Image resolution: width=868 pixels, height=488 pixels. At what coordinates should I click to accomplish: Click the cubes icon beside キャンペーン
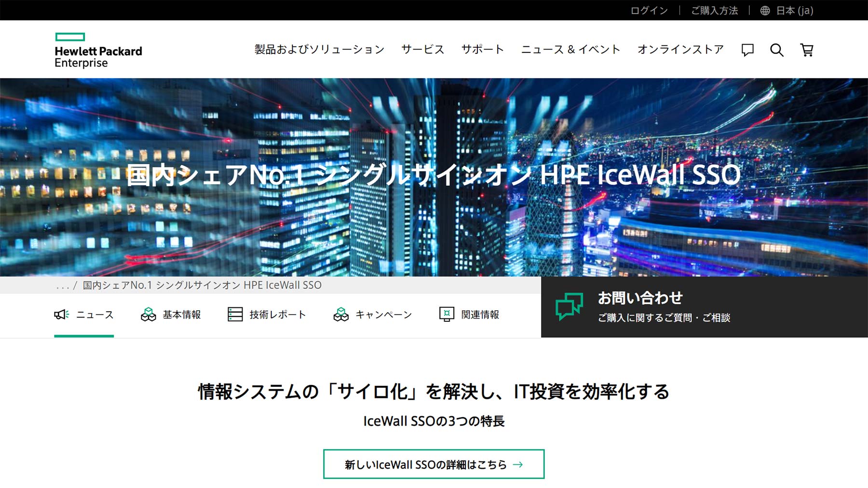click(341, 315)
